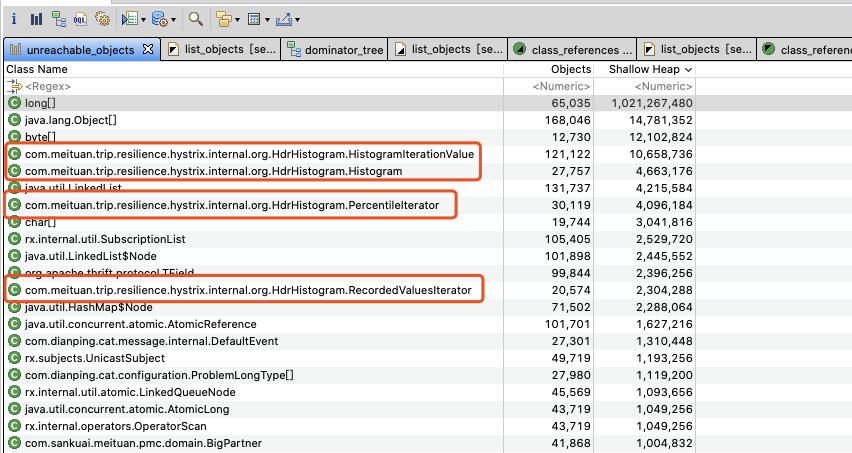This screenshot has height=453, width=852.
Task: Expand the Export dropdown arrow
Action: click(297, 20)
